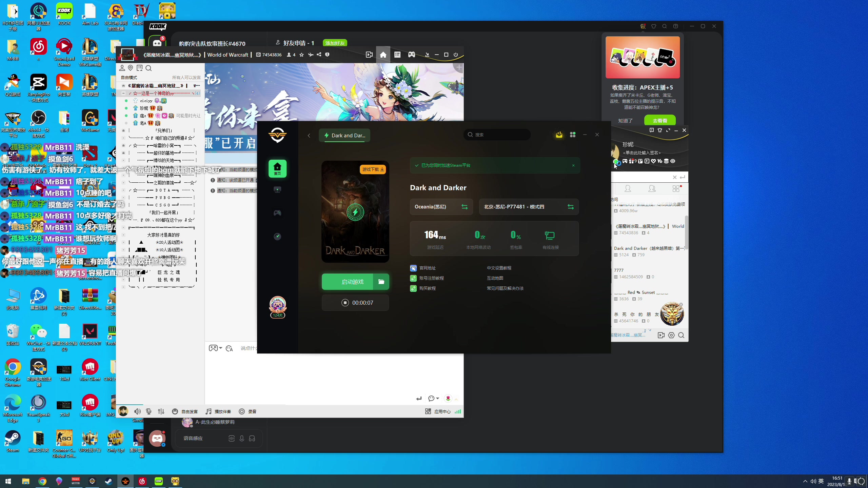This screenshot has height=488, width=868.
Task: Open KOOK direct messages icon with badge 5
Action: click(157, 43)
